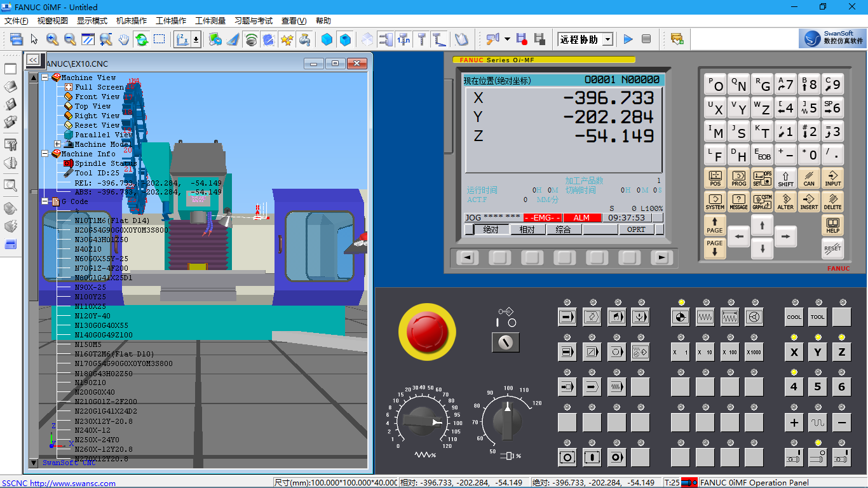Open the 远程协助 dropdown in toolbar

coord(607,39)
